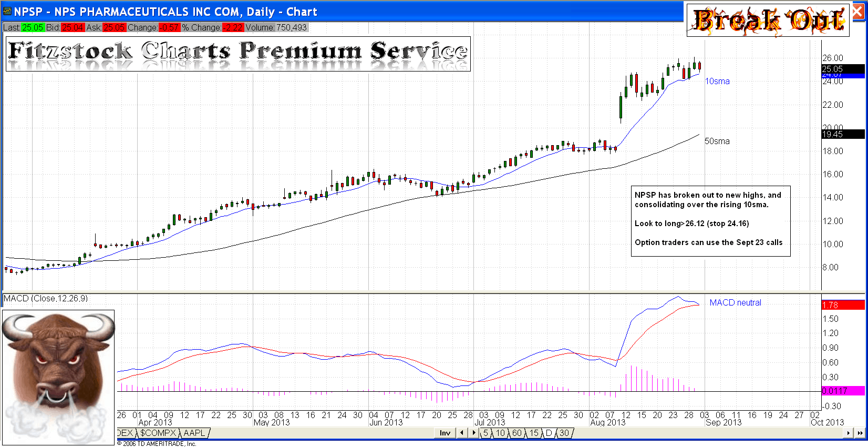Viewport: 868px width, 447px height.
Task: Click the Fitzstock Charts Premium Service banner
Action: click(238, 54)
